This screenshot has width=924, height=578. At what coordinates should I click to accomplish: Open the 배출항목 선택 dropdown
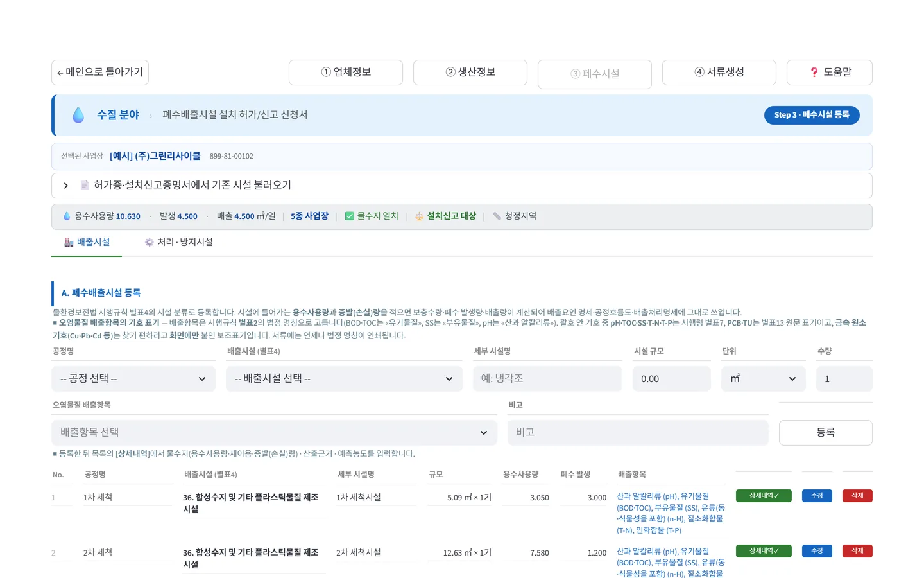click(x=274, y=433)
